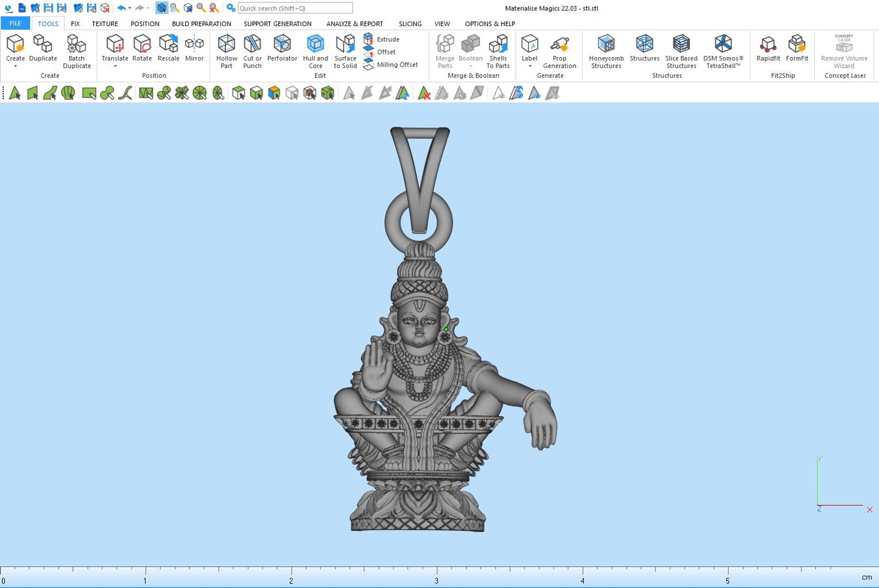879x588 pixels.
Task: Click the mark plane selection icon
Action: pyautogui.click(x=33, y=93)
